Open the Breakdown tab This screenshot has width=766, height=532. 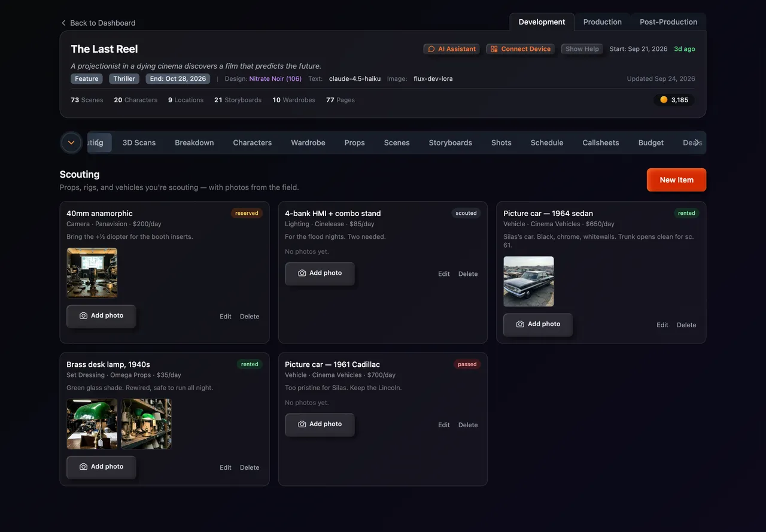194,142
